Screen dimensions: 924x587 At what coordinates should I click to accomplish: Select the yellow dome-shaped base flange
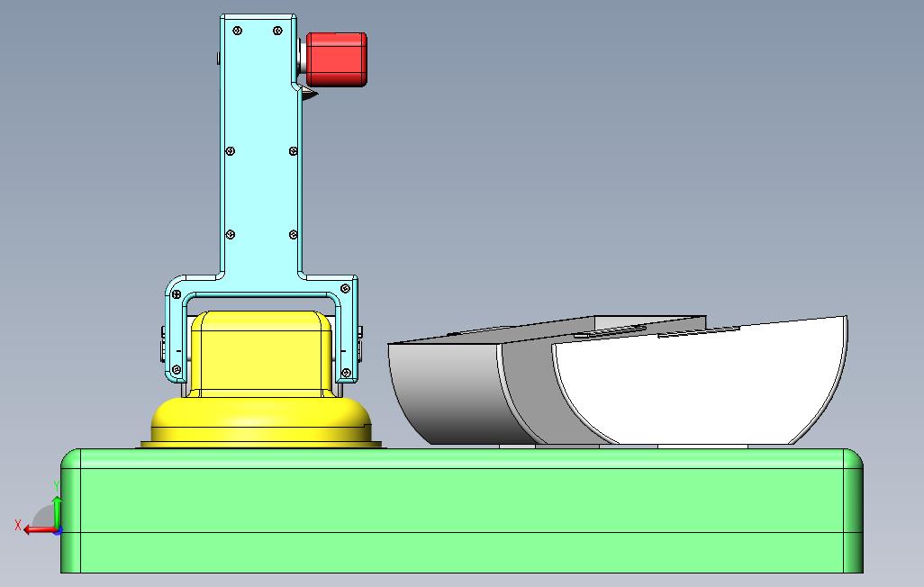(260, 422)
